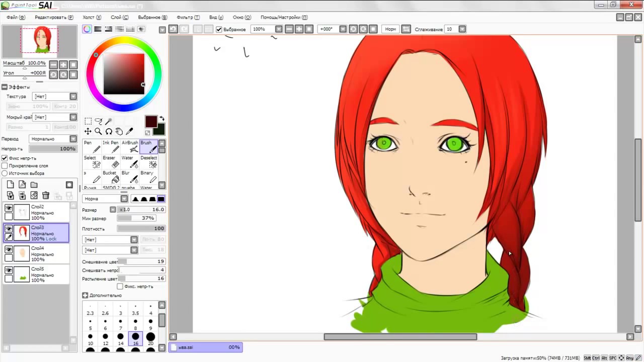Viewport: 644px width, 362px height.
Task: Select the Ink Pen tool
Action: tap(111, 146)
